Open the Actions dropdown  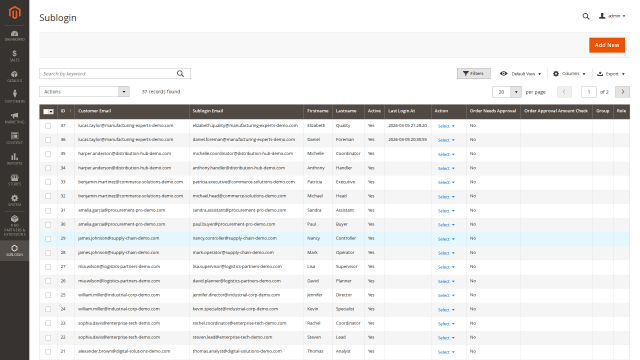pos(84,92)
